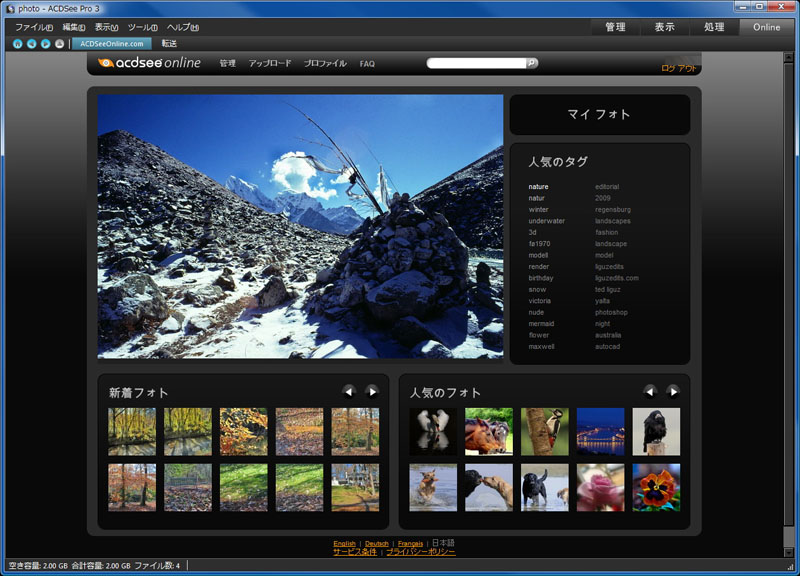Viewport: 800px width, 576px height.
Task: Open the サービス条件 link
Action: tap(355, 552)
